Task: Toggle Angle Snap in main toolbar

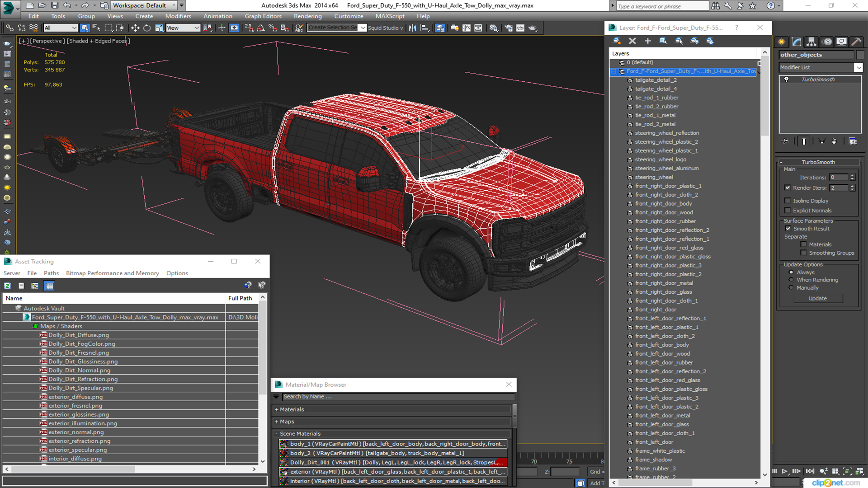Action: [261, 28]
